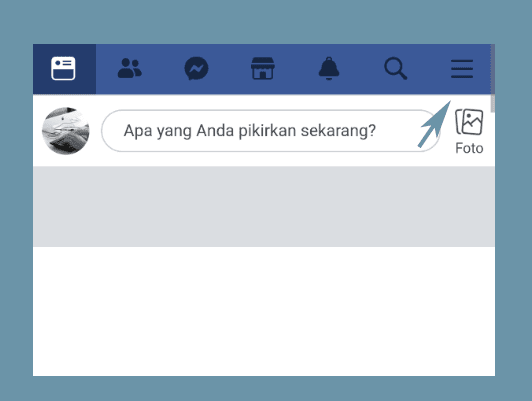Focus the "Apa yang Anda pikirkan sekarang?" box
This screenshot has height=401, width=532.
271,131
